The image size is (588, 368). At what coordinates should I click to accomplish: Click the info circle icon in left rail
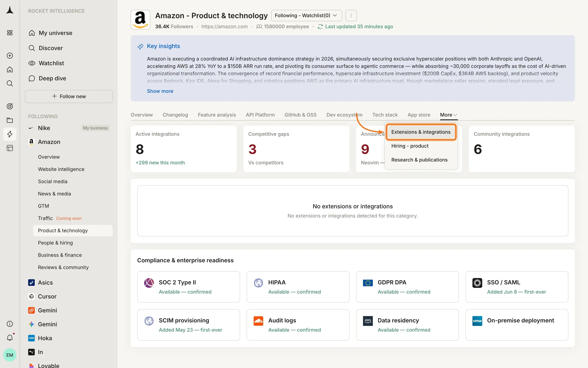point(10,324)
